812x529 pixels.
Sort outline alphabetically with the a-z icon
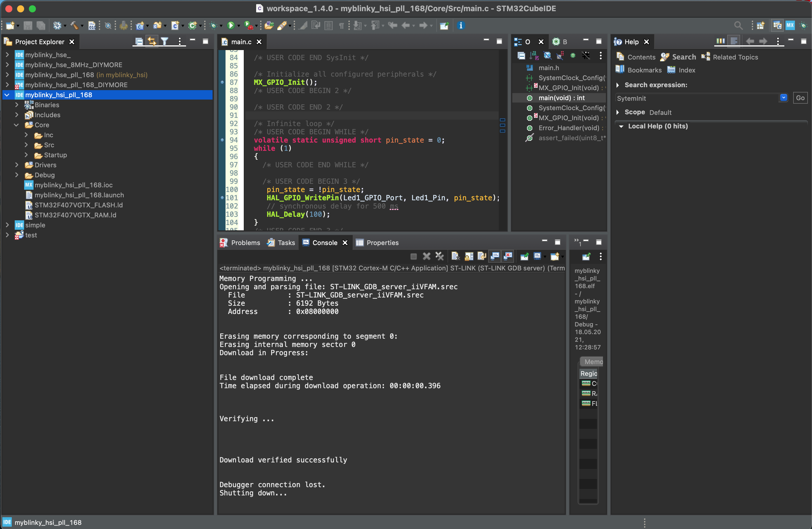pos(534,56)
